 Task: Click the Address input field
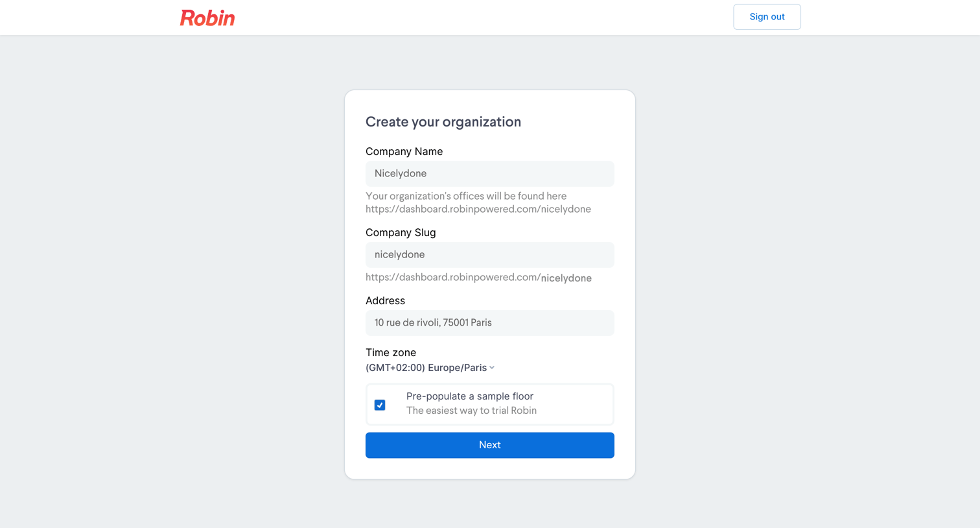(x=489, y=323)
